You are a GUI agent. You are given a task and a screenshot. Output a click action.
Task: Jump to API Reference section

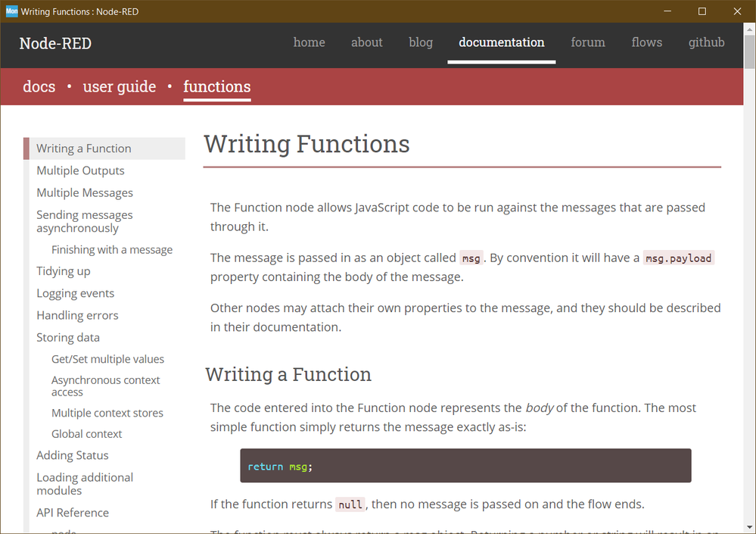point(73,513)
